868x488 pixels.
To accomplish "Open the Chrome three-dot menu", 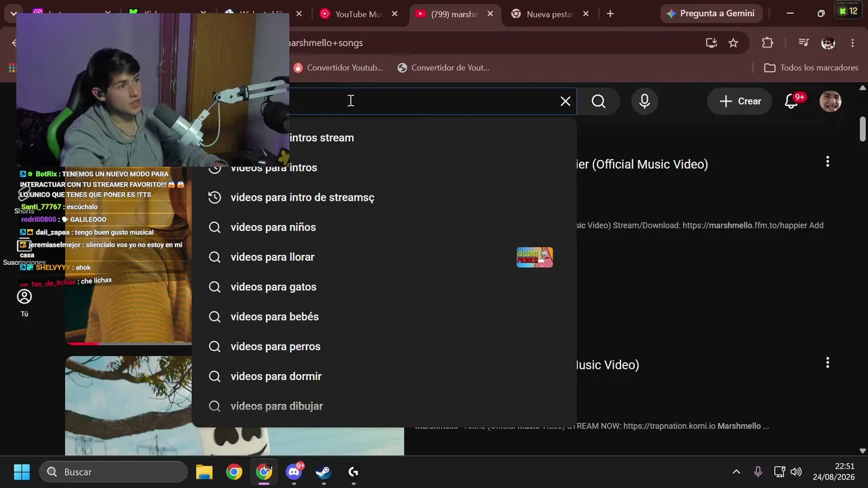I will point(852,43).
